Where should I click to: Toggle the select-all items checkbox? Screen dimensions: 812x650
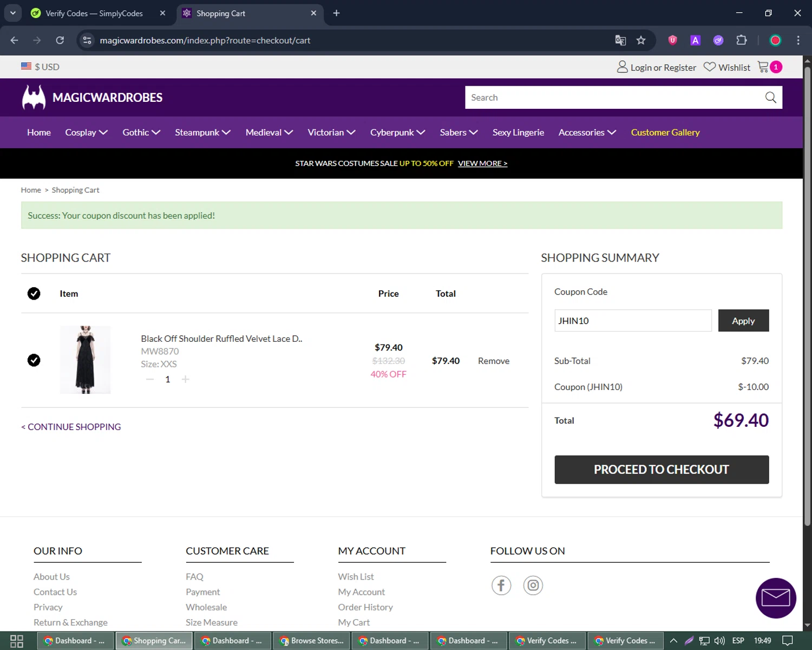pyautogui.click(x=34, y=294)
